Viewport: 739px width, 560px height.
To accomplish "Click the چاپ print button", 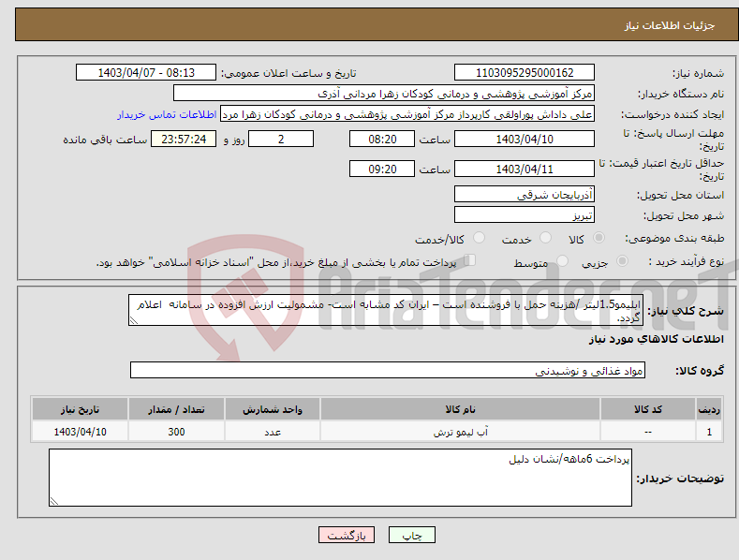I will point(412,535).
